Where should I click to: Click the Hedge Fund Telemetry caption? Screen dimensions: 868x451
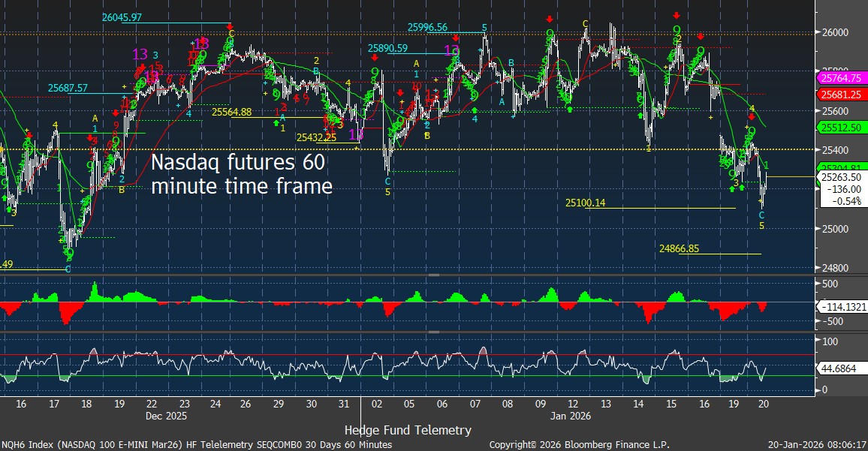(x=408, y=430)
